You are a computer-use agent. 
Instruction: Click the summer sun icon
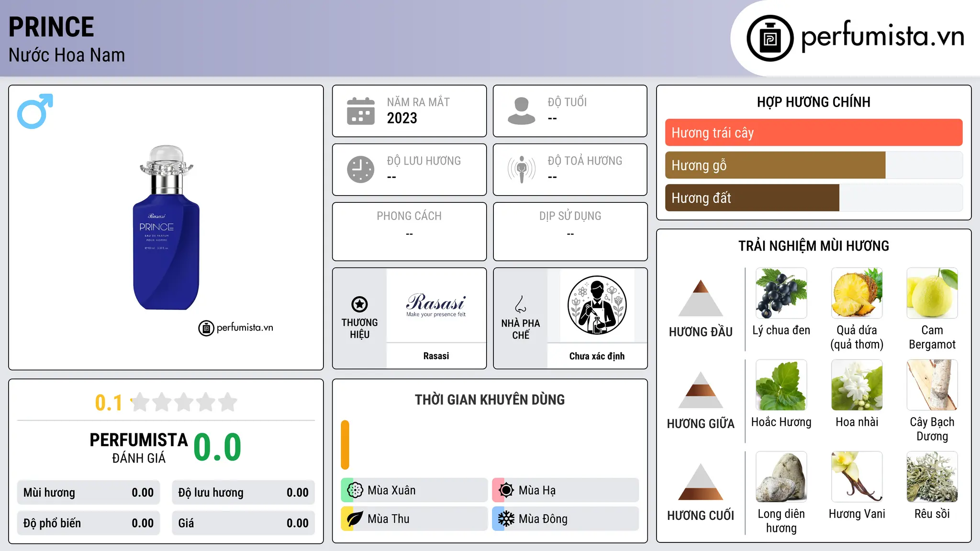tap(506, 490)
